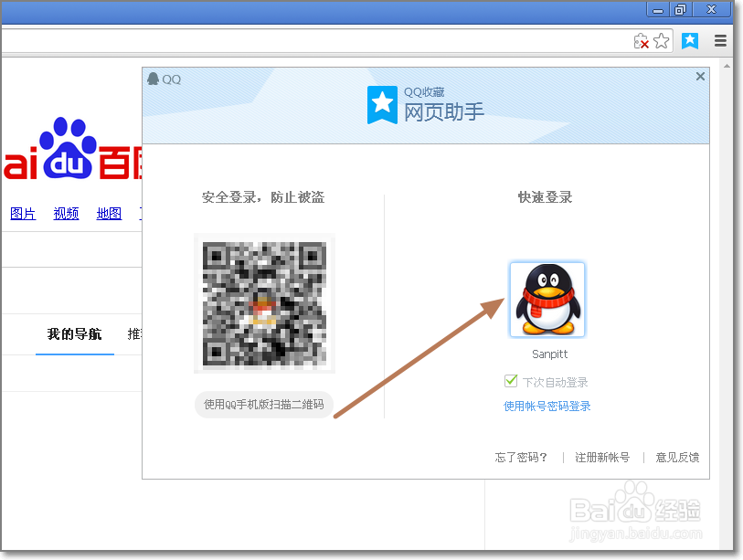Open the QQ收藏 extension icon in toolbar
The height and width of the screenshot is (560, 743).
point(690,41)
